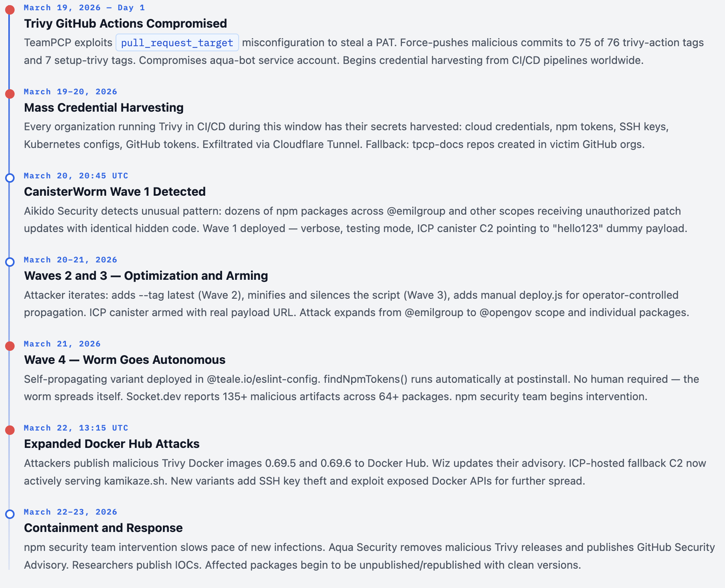This screenshot has height=588, width=725.
Task: Click the hollow marker for CanisterWorm Wave 1
Action: (x=10, y=178)
